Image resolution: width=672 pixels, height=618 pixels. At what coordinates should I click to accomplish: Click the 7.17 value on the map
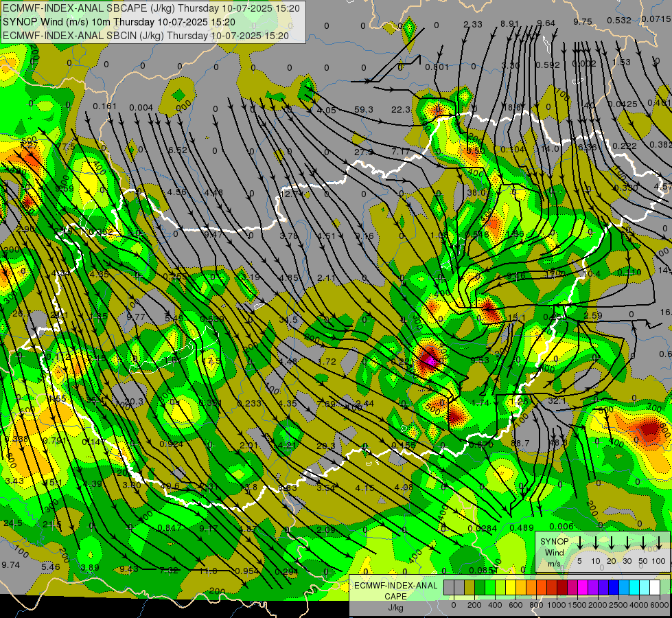point(401,151)
